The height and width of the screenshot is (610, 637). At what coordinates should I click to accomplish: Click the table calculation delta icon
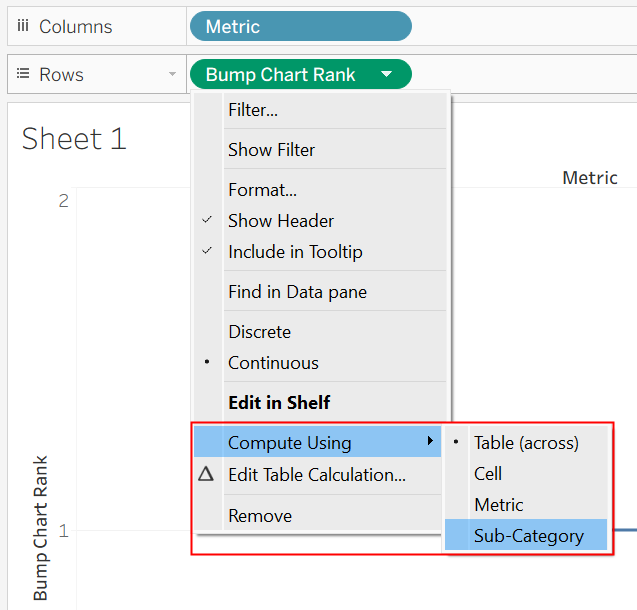pyautogui.click(x=206, y=474)
